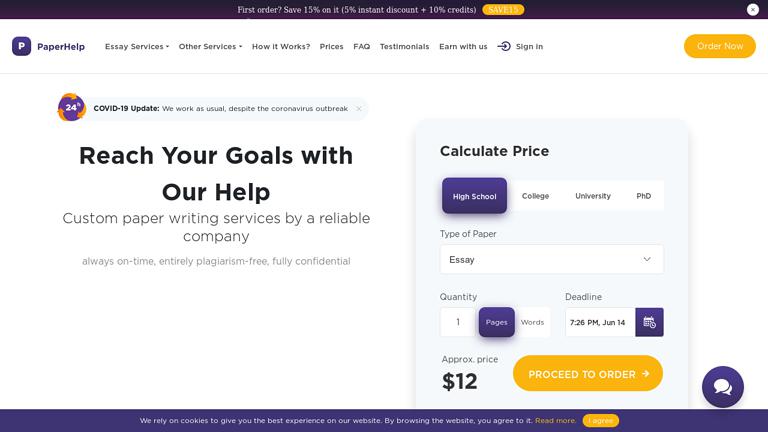This screenshot has width=768, height=432.
Task: Dismiss the top promo banner
Action: 752,9
